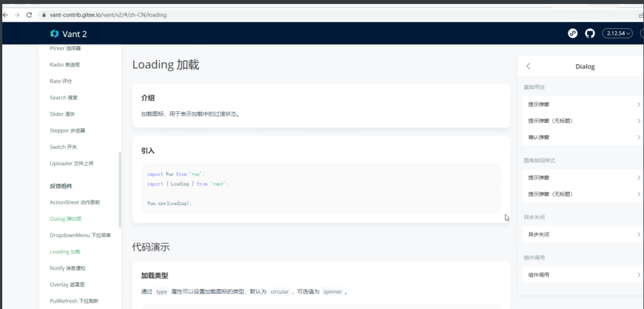Open Uploader 文件上传 in sidebar
The image size is (644, 309).
pyautogui.click(x=72, y=164)
